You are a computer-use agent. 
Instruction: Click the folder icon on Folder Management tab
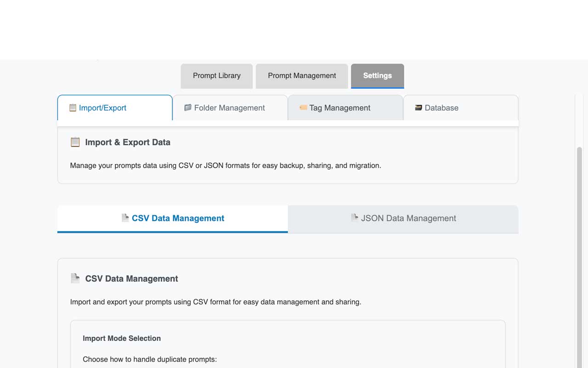(x=188, y=108)
